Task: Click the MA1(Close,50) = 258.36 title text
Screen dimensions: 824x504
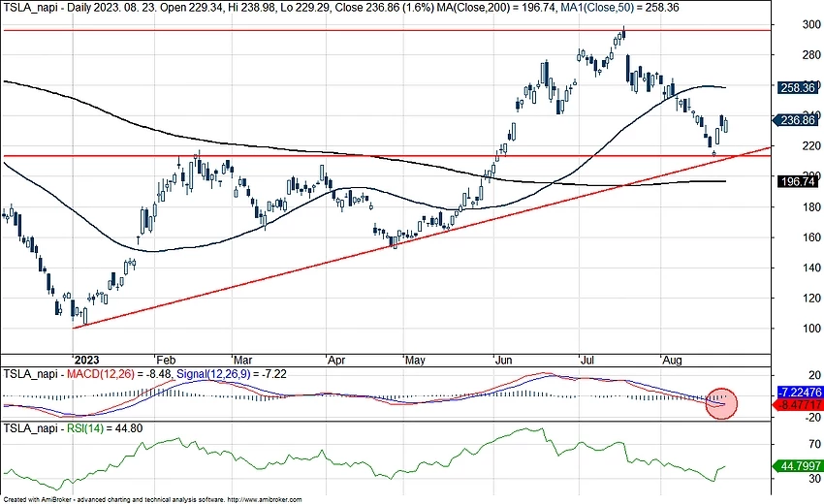Action: tap(619, 8)
